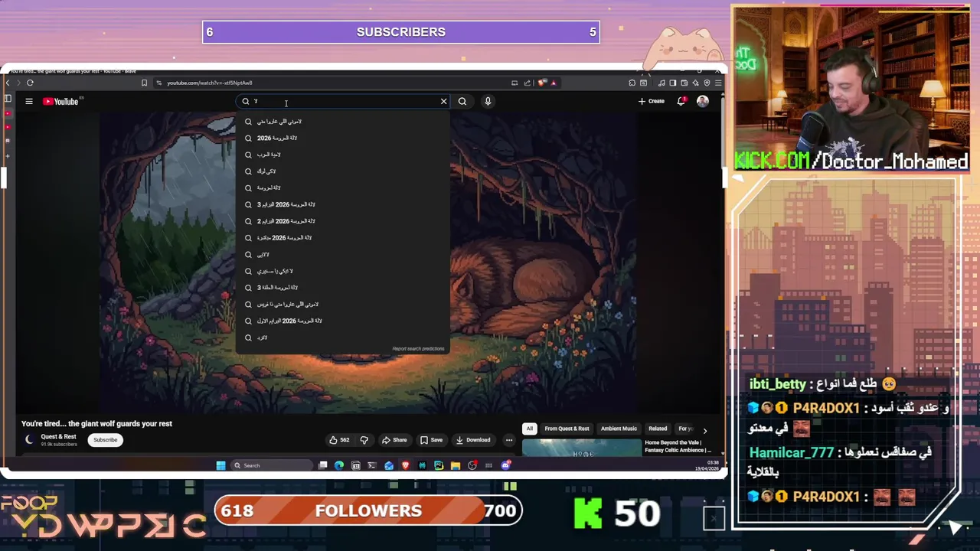Show more chips with right arrow

point(705,430)
